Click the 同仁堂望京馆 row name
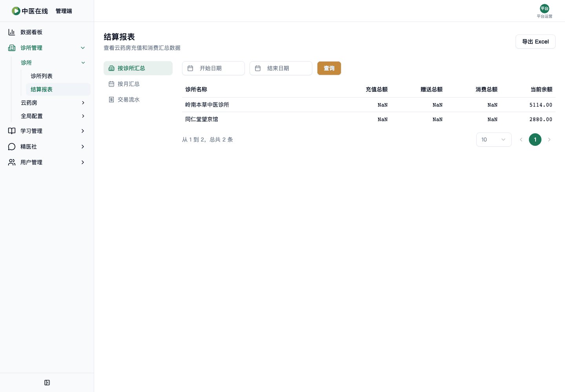Image resolution: width=565 pixels, height=392 pixels. (202, 119)
